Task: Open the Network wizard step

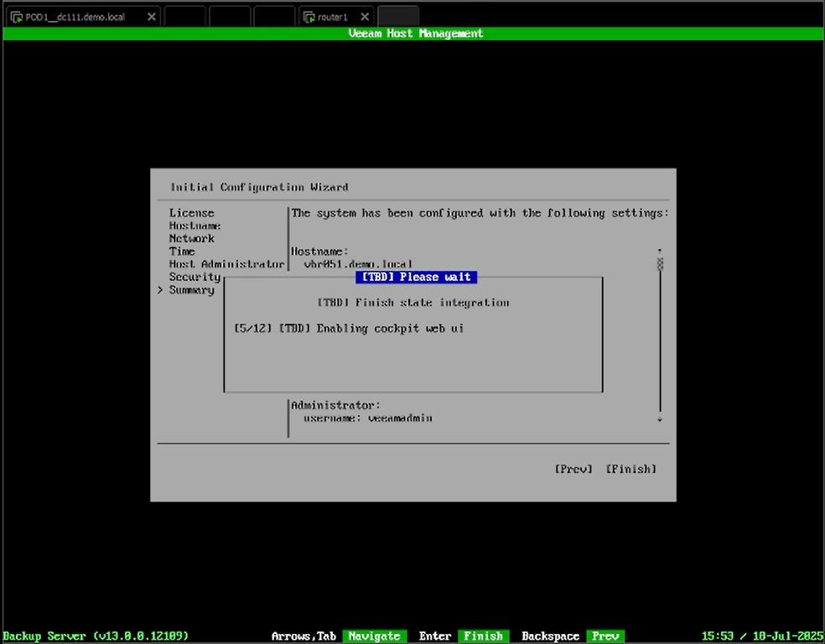Action: (x=191, y=238)
